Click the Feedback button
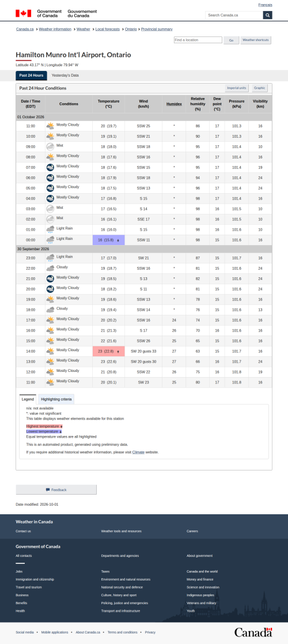 (x=56, y=489)
